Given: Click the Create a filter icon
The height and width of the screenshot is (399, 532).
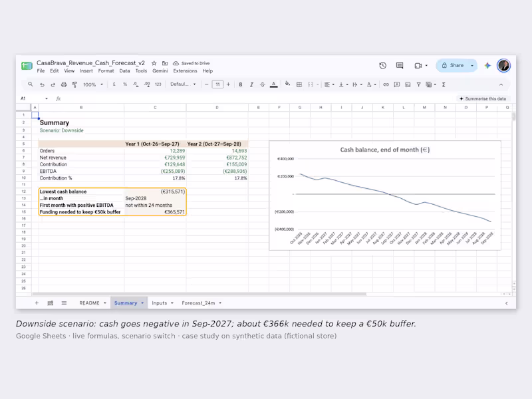Looking at the screenshot, I should pyautogui.click(x=418, y=84).
